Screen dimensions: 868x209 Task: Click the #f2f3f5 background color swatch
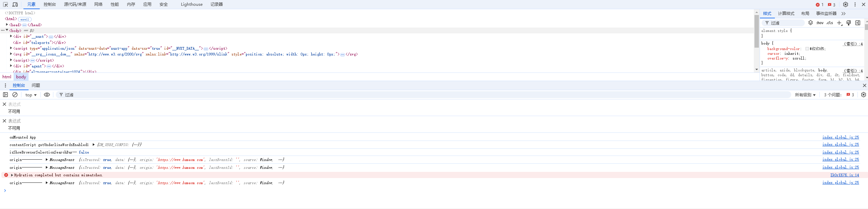807,49
